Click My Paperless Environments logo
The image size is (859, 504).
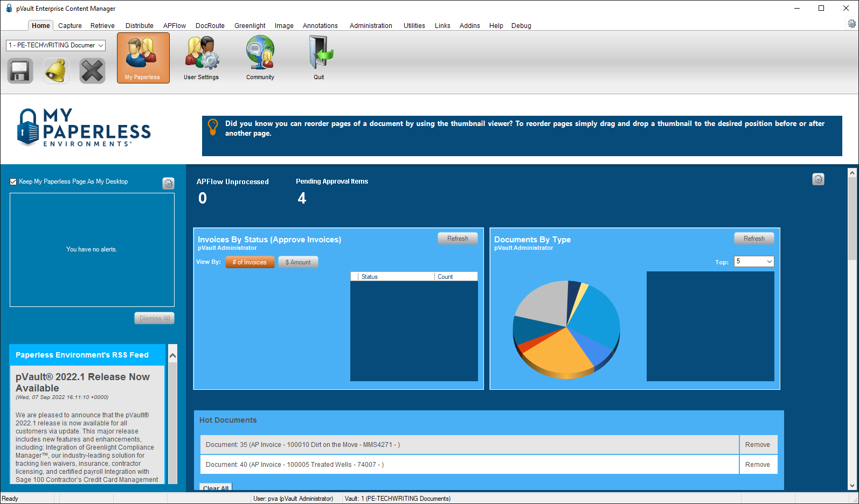(84, 128)
